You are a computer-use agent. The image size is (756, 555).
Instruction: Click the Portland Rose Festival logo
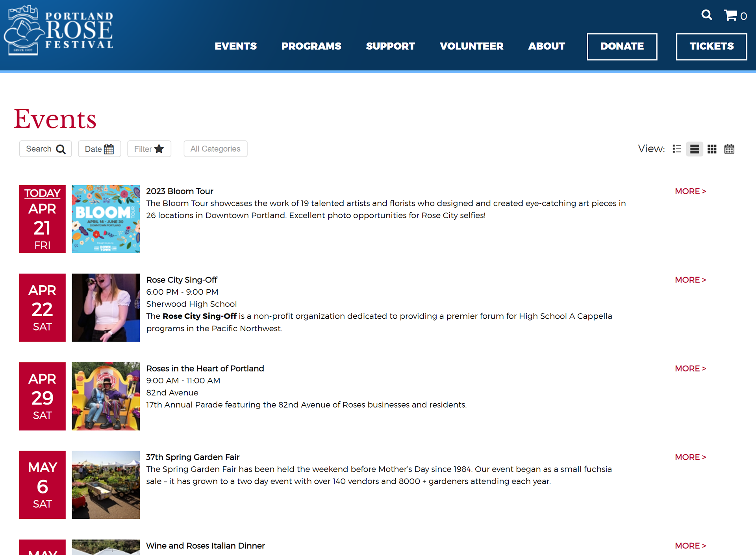point(59,30)
